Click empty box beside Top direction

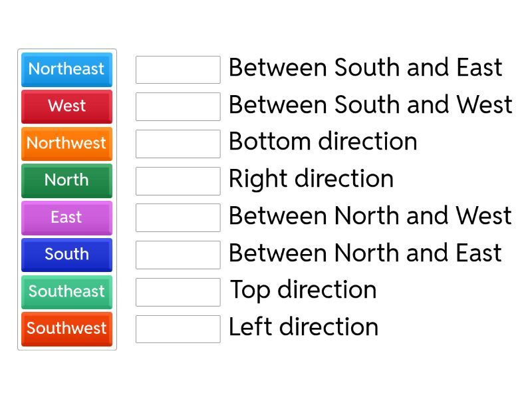coord(178,292)
